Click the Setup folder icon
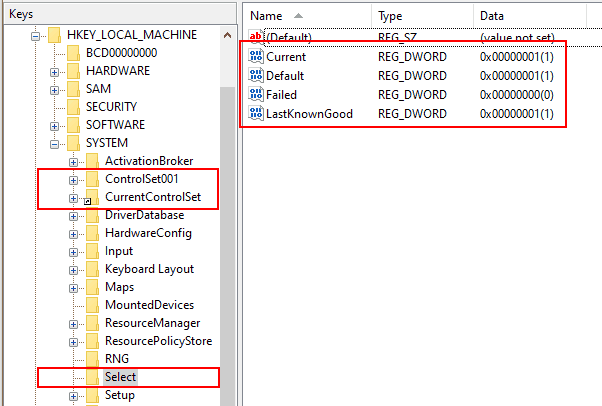The height and width of the screenshot is (406, 602). tap(93, 395)
